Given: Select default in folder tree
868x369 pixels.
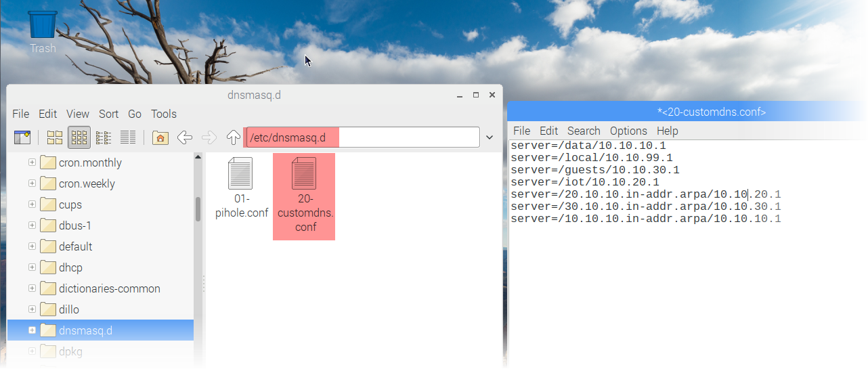Looking at the screenshot, I should coord(76,246).
